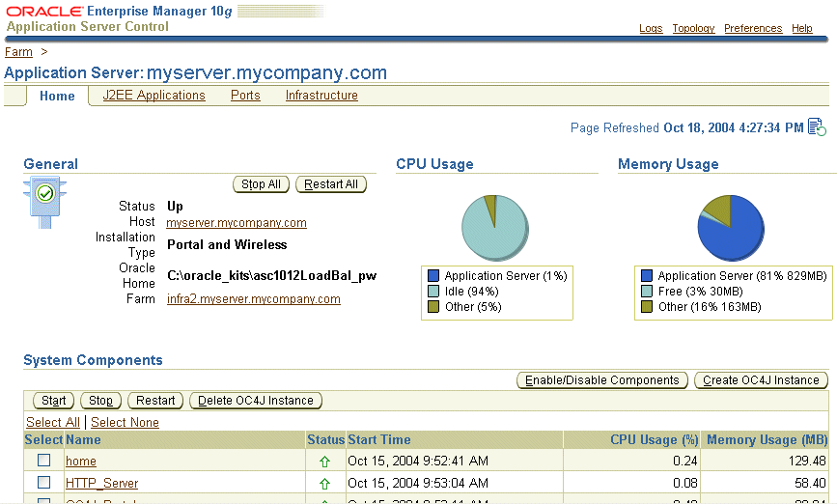Click the Restart All button
Image resolution: width=837 pixels, height=504 pixels.
[331, 184]
